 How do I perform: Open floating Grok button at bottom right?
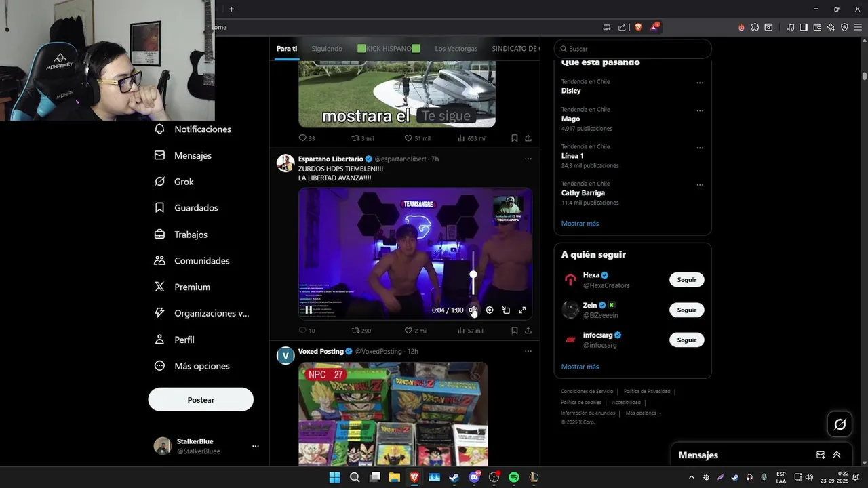tap(840, 424)
